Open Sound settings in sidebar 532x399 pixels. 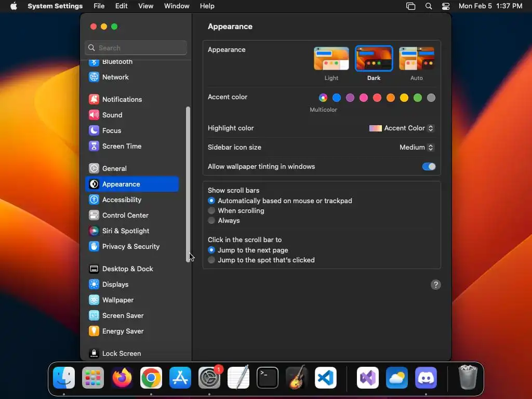[x=131, y=115]
